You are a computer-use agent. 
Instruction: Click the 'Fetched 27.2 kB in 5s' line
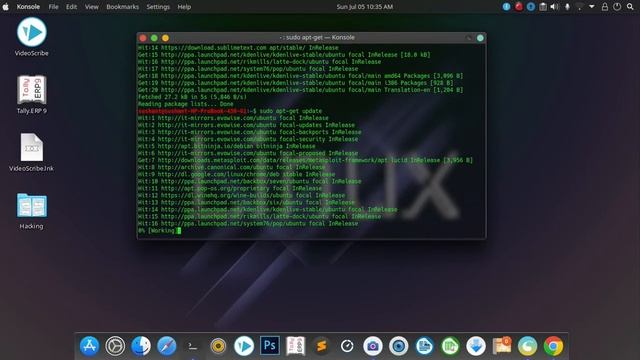coord(192,97)
